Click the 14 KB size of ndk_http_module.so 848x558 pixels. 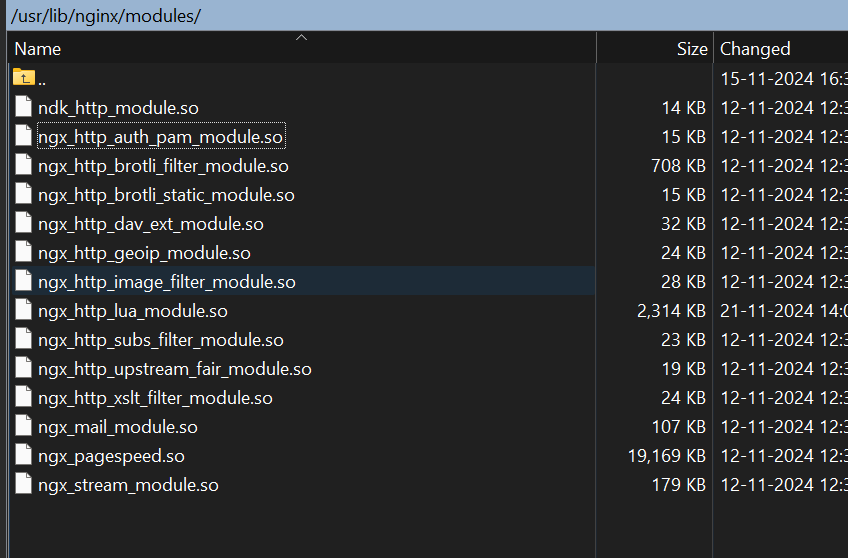[684, 108]
